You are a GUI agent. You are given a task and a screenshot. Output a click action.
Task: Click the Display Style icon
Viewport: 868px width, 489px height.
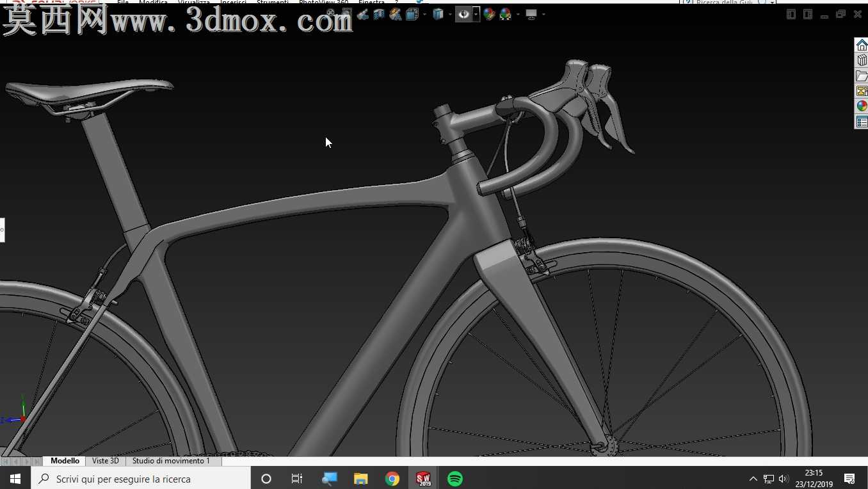coord(438,14)
